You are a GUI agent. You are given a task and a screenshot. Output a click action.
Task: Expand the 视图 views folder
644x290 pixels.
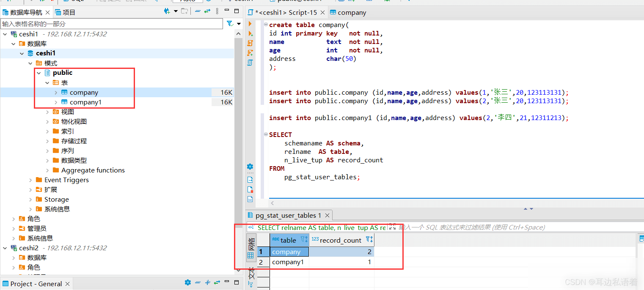pyautogui.click(x=47, y=112)
